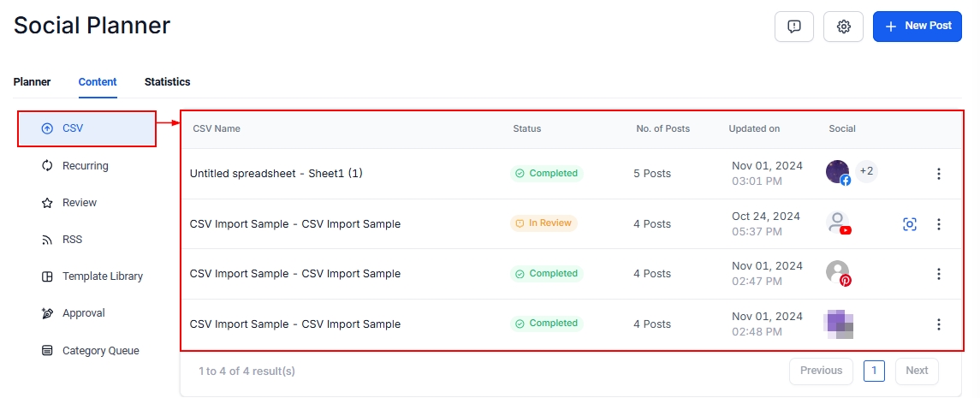Open the Template Library
The width and height of the screenshot is (980, 398).
click(x=102, y=276)
